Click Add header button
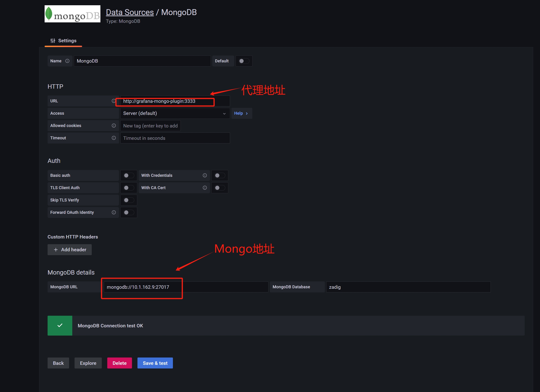 coord(70,249)
